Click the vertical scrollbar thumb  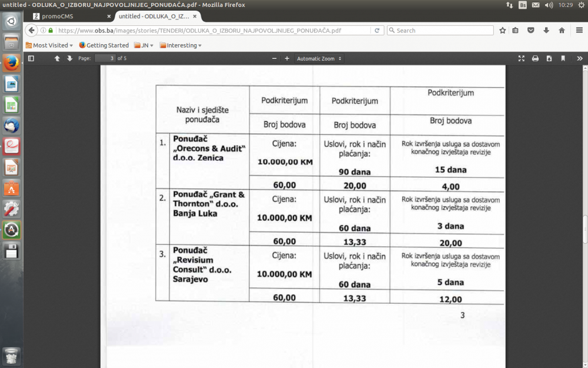point(585,230)
